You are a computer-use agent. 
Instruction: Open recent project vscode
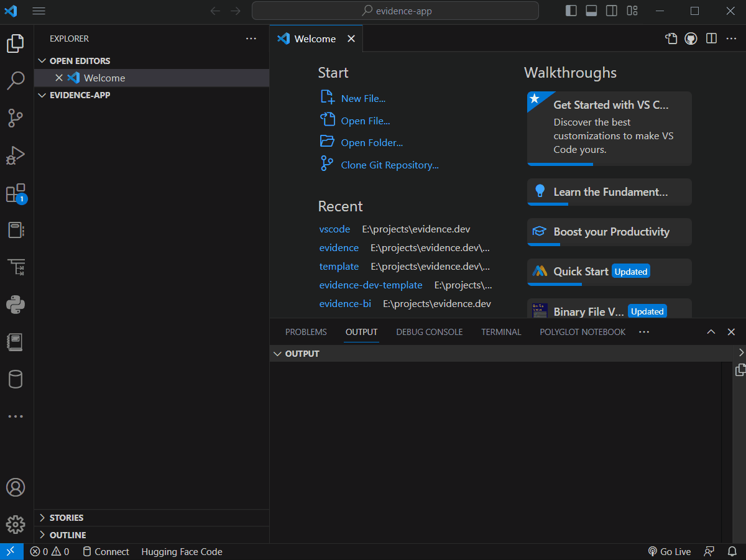click(x=334, y=229)
